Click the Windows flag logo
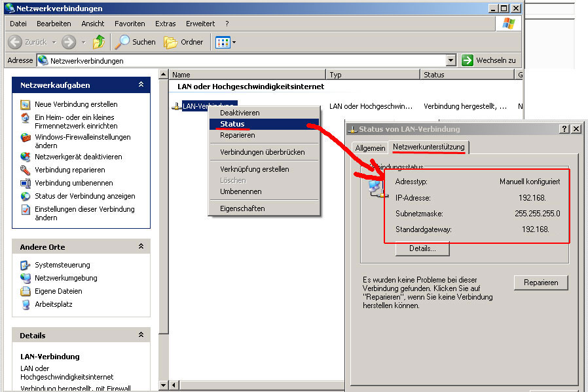588x392 pixels. click(x=509, y=24)
